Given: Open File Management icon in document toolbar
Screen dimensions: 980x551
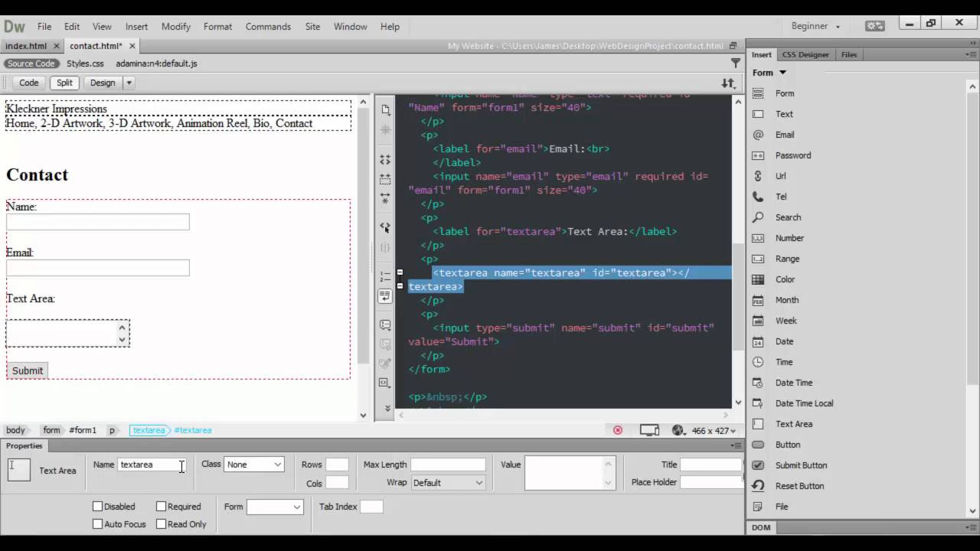Looking at the screenshot, I should (x=728, y=83).
